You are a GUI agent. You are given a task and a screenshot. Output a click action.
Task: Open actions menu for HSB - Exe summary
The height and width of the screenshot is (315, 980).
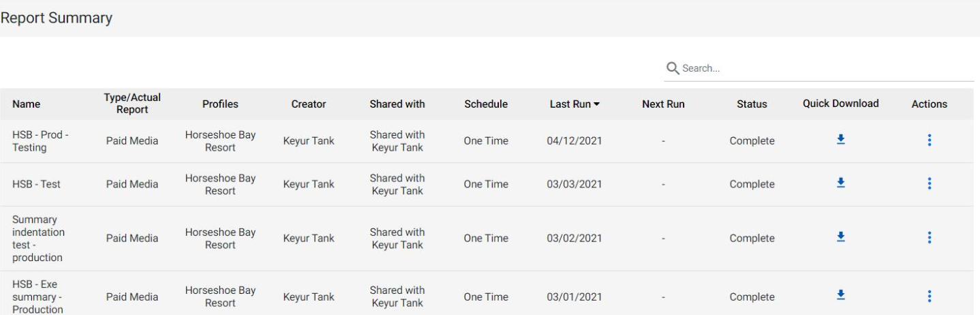click(930, 295)
